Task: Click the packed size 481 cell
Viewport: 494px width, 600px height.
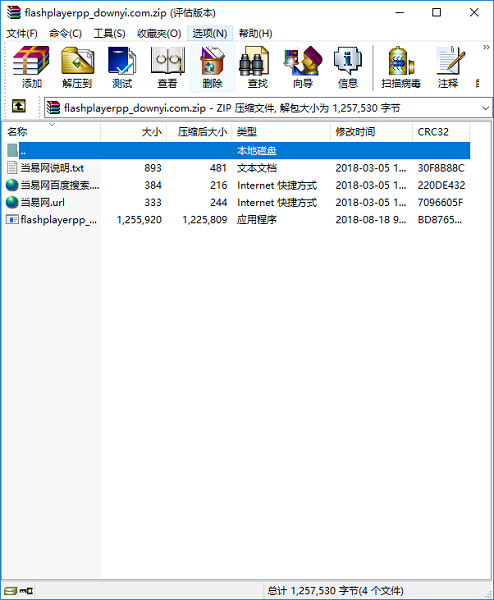Action: pyautogui.click(x=218, y=168)
